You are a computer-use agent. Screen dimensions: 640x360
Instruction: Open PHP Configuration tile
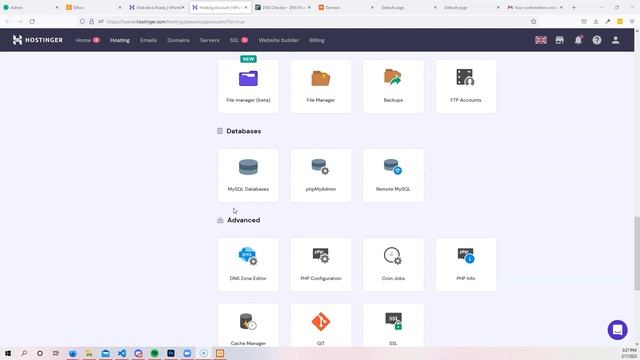321,264
